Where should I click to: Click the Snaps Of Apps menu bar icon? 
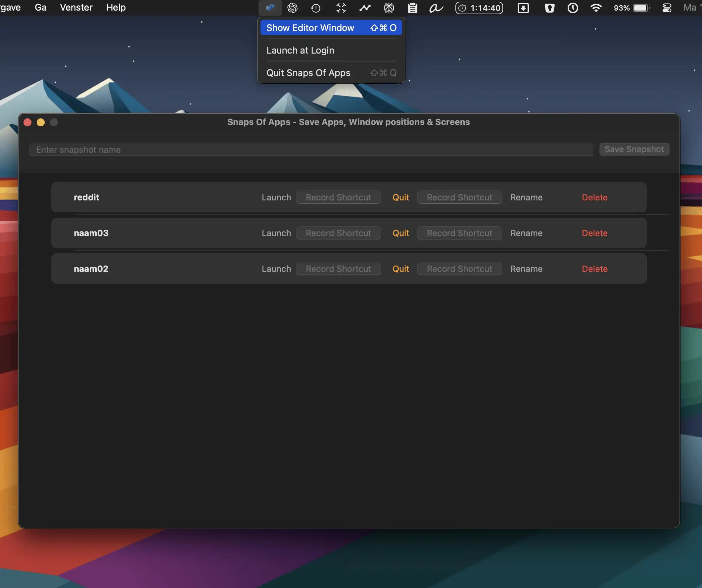coord(270,8)
